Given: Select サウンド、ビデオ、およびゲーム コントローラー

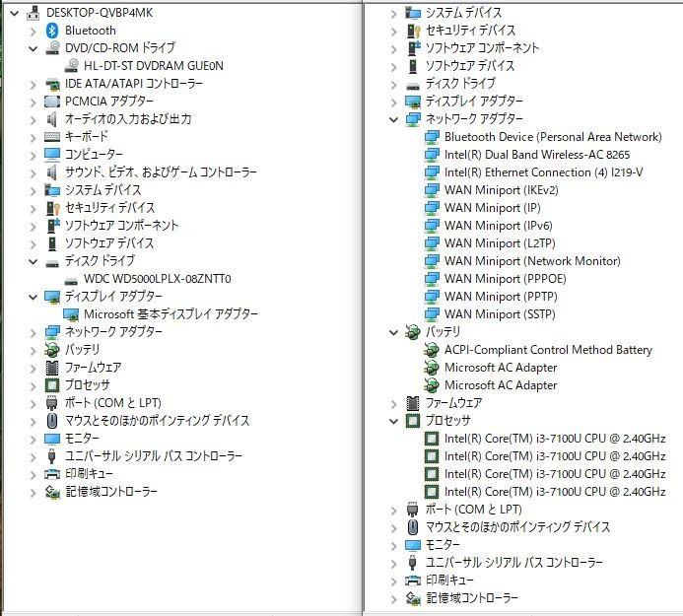Looking at the screenshot, I should click(x=161, y=172).
